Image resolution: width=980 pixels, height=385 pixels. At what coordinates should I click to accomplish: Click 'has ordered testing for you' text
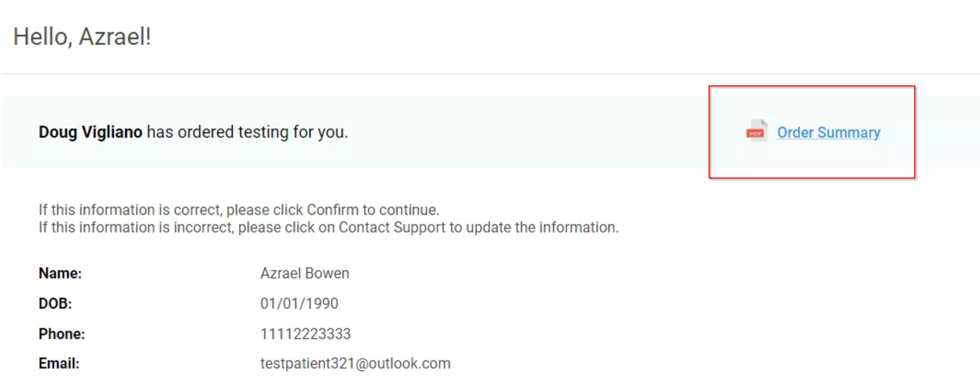(x=247, y=132)
